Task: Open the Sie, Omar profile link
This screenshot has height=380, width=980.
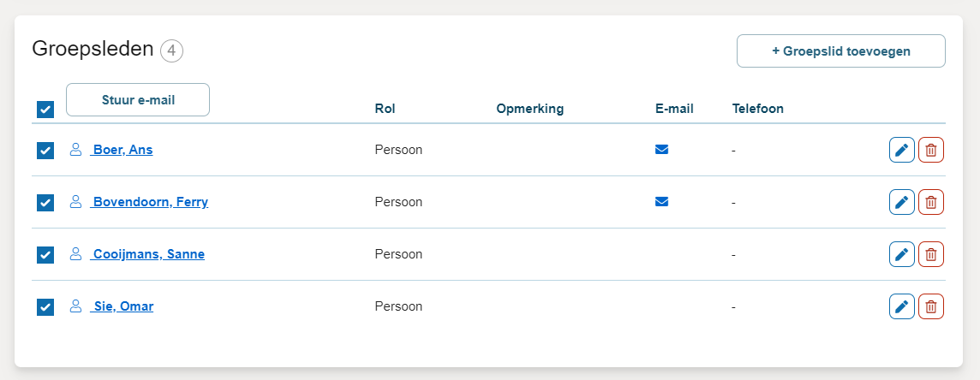Action: coord(123,306)
